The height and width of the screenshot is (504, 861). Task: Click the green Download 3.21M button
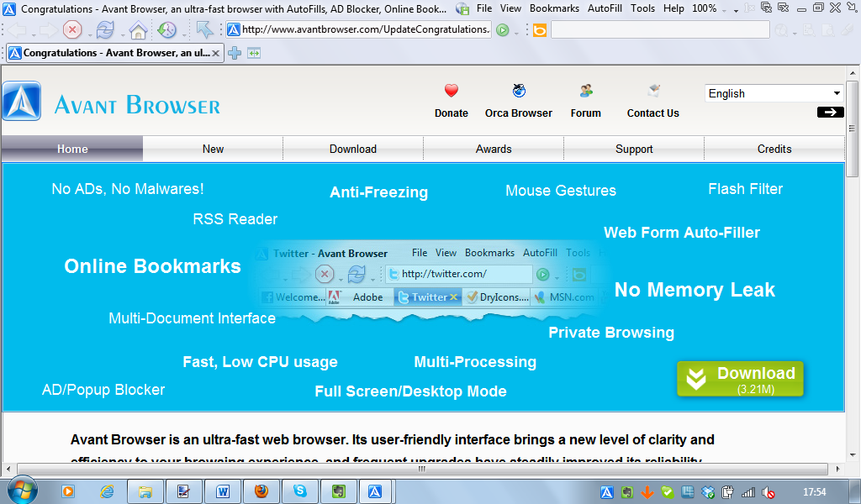740,378
